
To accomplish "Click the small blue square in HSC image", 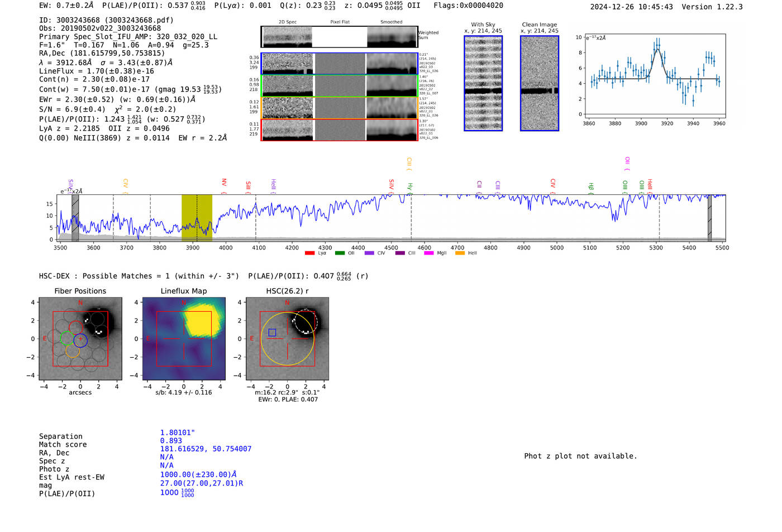I will click(272, 333).
